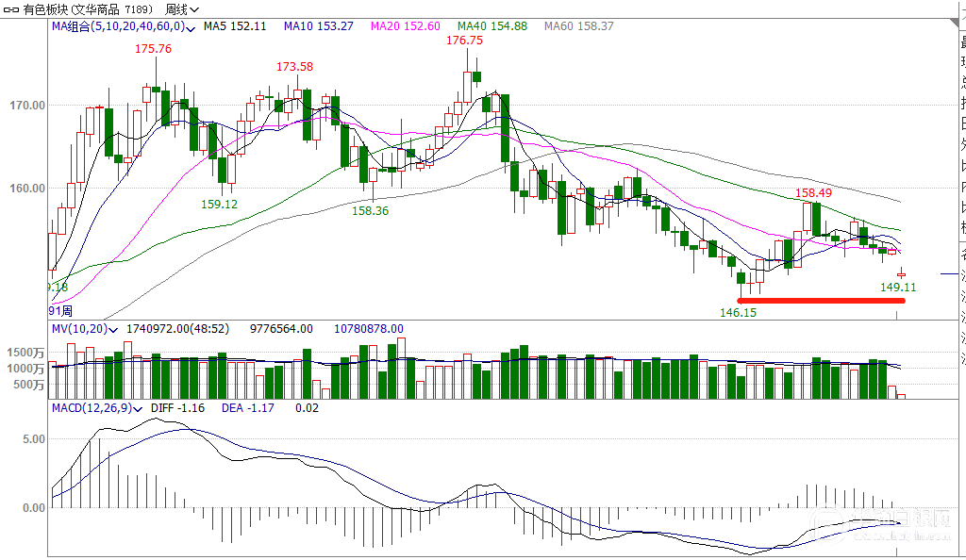The height and width of the screenshot is (560, 966).
Task: Click the 160.00 price axis label
Action: pos(27,189)
